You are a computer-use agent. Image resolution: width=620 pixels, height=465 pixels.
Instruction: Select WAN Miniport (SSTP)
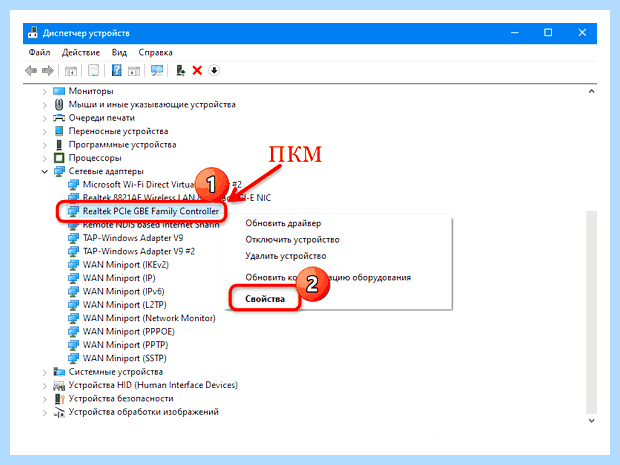click(125, 359)
